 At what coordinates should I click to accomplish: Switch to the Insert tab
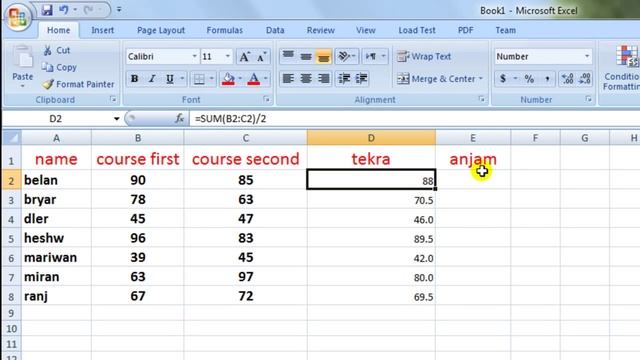[102, 30]
